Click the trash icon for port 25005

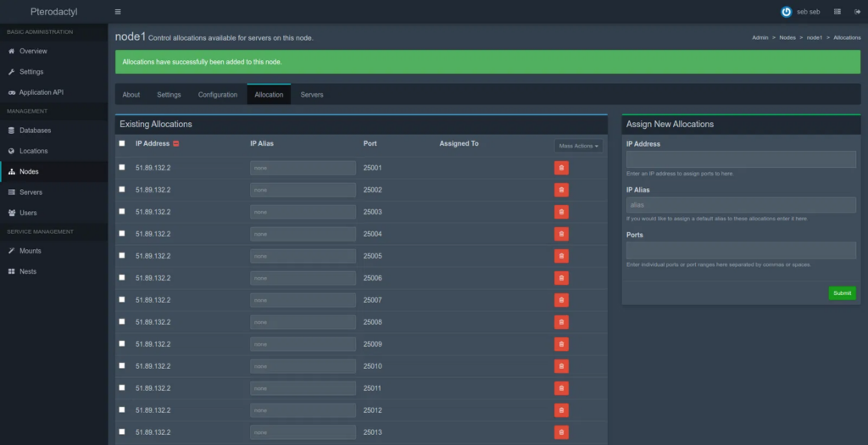561,256
